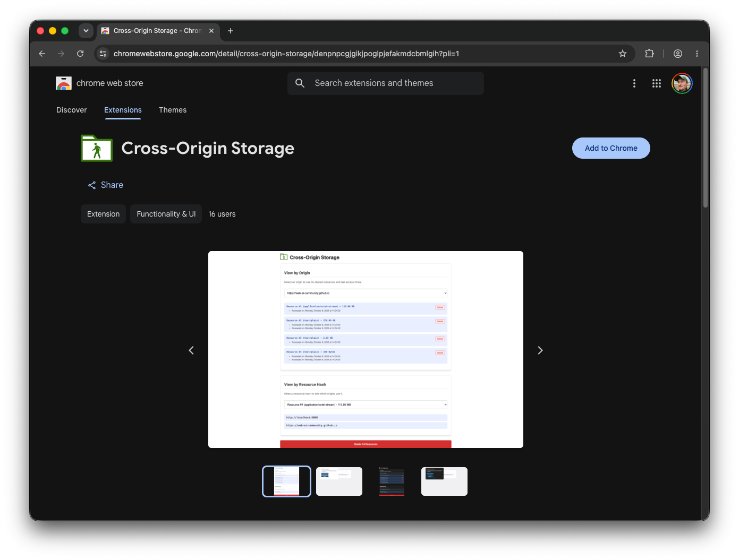Select the fourth screenshot thumbnail
The width and height of the screenshot is (739, 560).
(444, 481)
